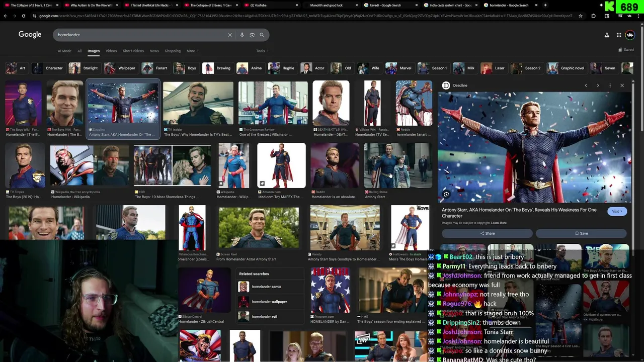This screenshot has height=362, width=644.
Task: Open Amazon Medicom Toy MAFEX thumbnail
Action: [281, 165]
